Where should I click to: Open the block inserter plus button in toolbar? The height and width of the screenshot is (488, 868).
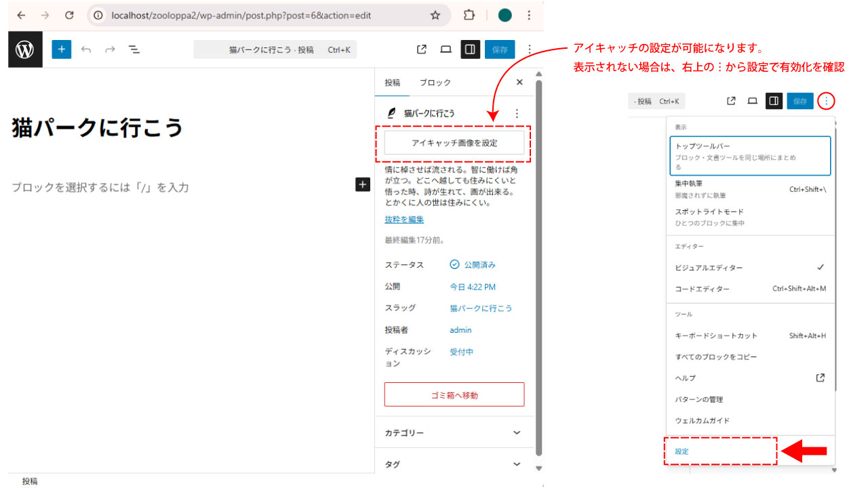click(62, 49)
